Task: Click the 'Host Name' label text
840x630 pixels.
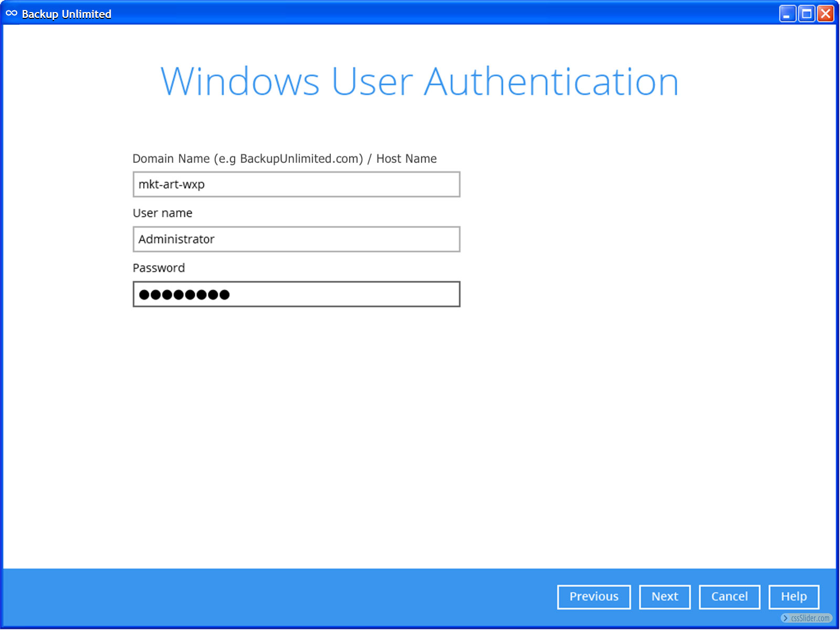Action: click(x=406, y=159)
